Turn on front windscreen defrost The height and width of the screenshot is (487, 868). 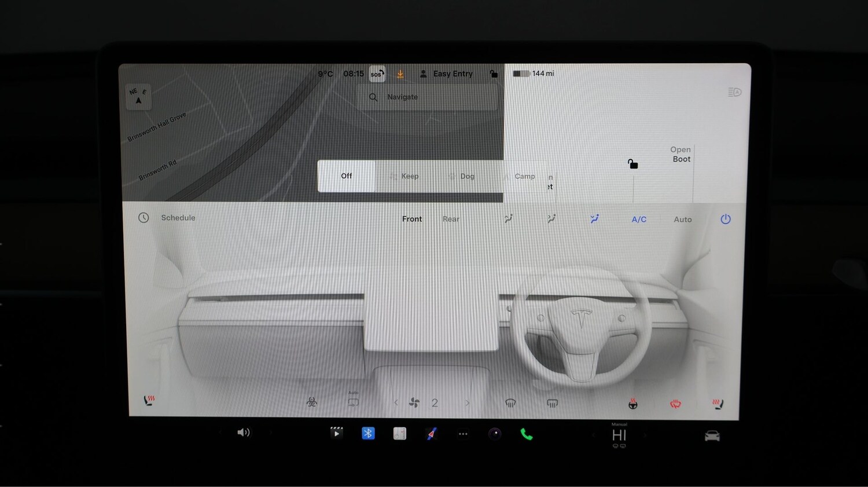pyautogui.click(x=510, y=402)
